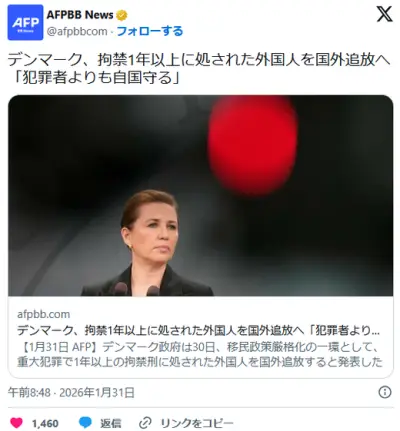Open the bold card headline デンマーク、拘禁1年以上

198,330
